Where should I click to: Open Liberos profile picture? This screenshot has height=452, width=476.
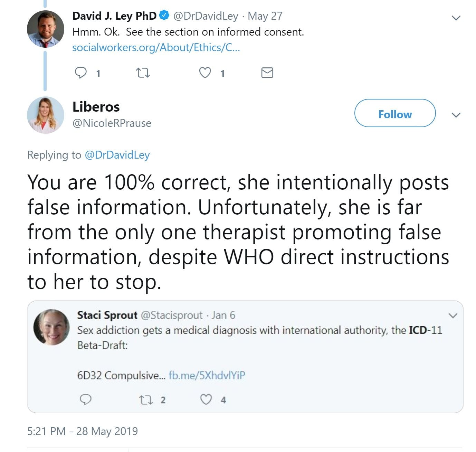[x=46, y=115]
